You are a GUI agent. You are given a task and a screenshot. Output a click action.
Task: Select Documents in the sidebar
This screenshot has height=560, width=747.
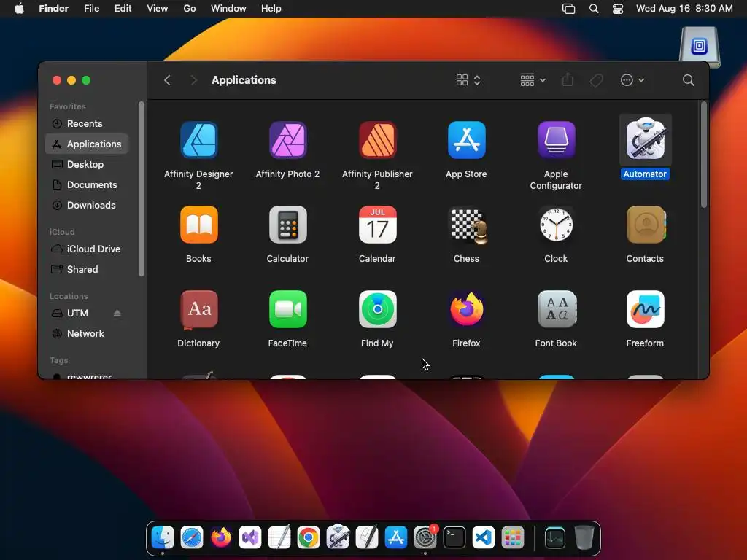point(88,184)
